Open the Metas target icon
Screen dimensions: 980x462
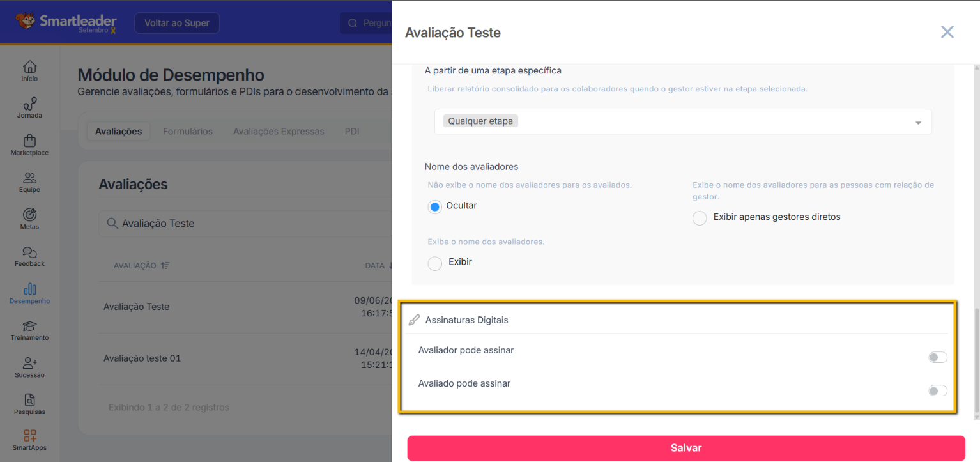(x=29, y=215)
